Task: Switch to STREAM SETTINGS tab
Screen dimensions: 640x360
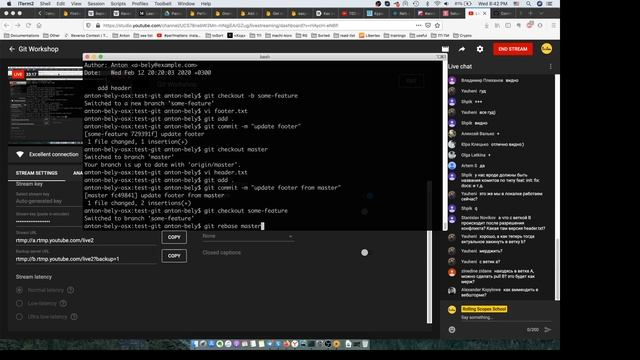Action: (36, 173)
